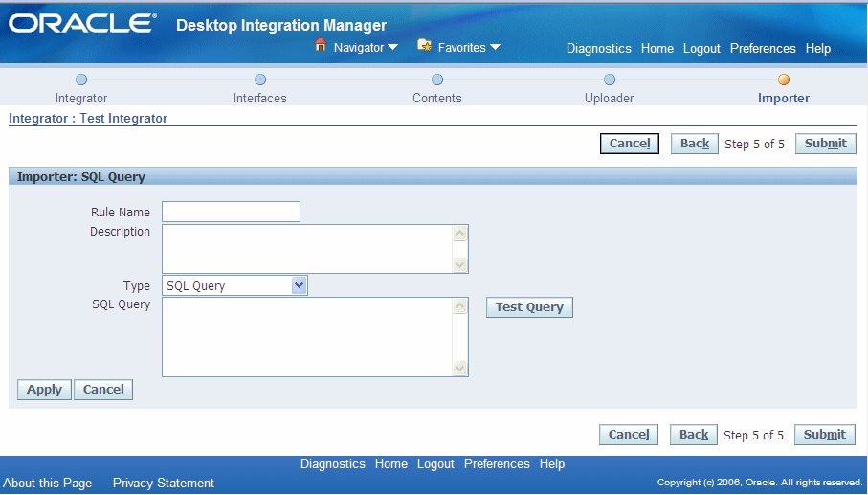Open Help link in footer
Screen dimensions: 868x495
click(552, 464)
